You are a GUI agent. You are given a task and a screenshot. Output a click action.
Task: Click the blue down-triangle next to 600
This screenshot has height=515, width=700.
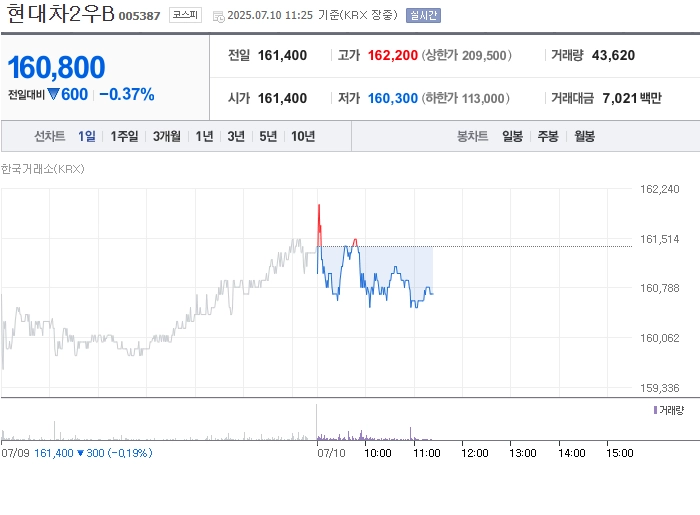pos(53,94)
